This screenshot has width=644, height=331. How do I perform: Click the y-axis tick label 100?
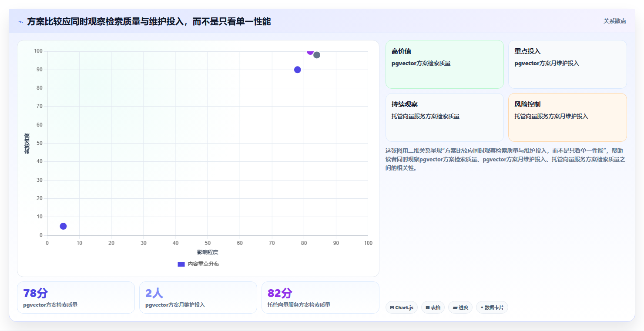pos(38,51)
